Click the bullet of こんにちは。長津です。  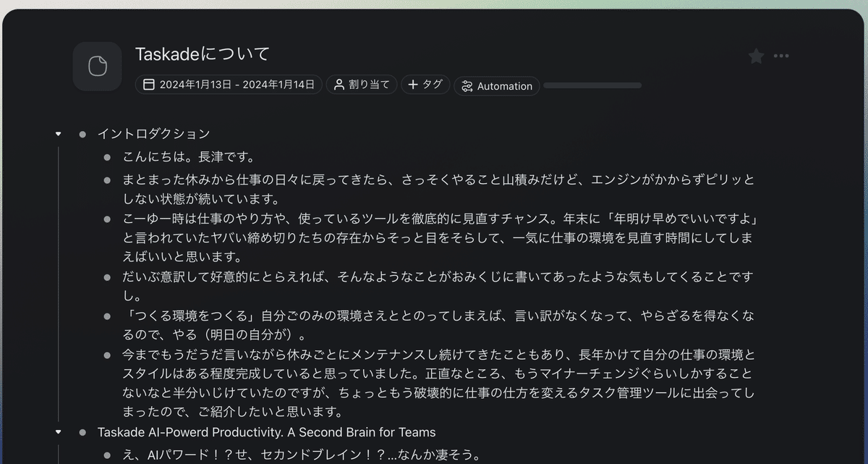pyautogui.click(x=107, y=157)
